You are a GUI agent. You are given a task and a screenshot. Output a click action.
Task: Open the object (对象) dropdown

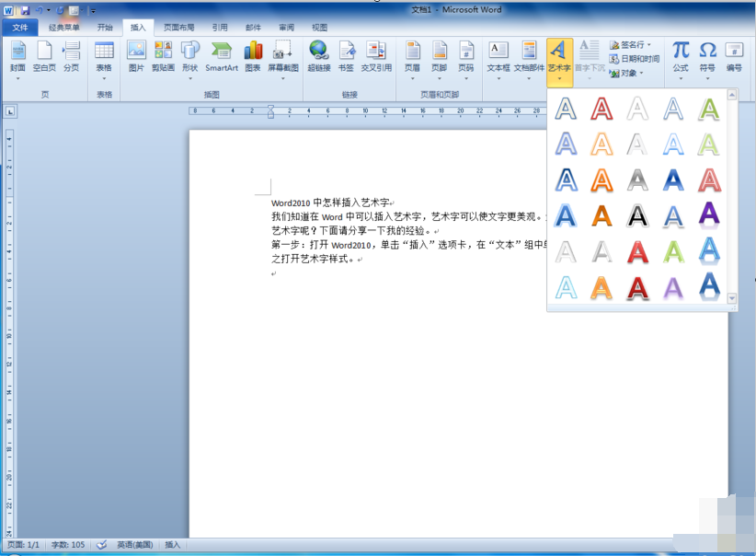click(x=626, y=73)
